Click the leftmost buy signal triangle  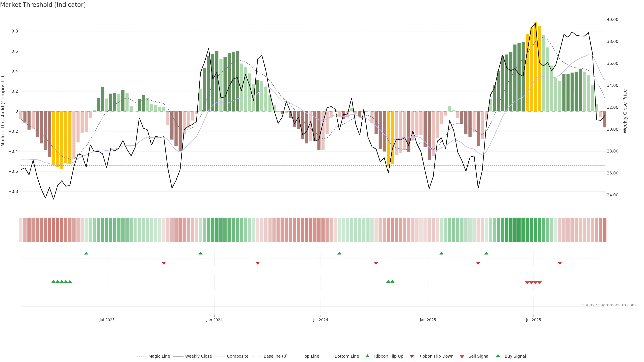(53, 282)
